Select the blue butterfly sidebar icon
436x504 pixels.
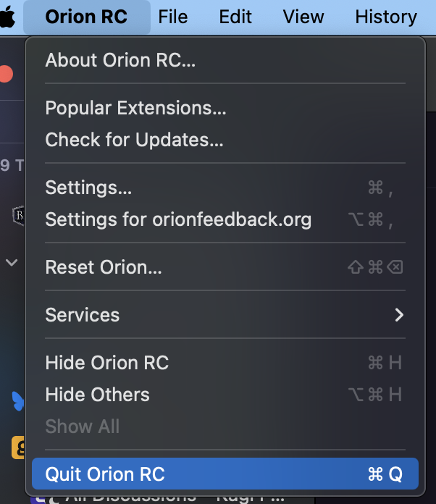[16, 400]
